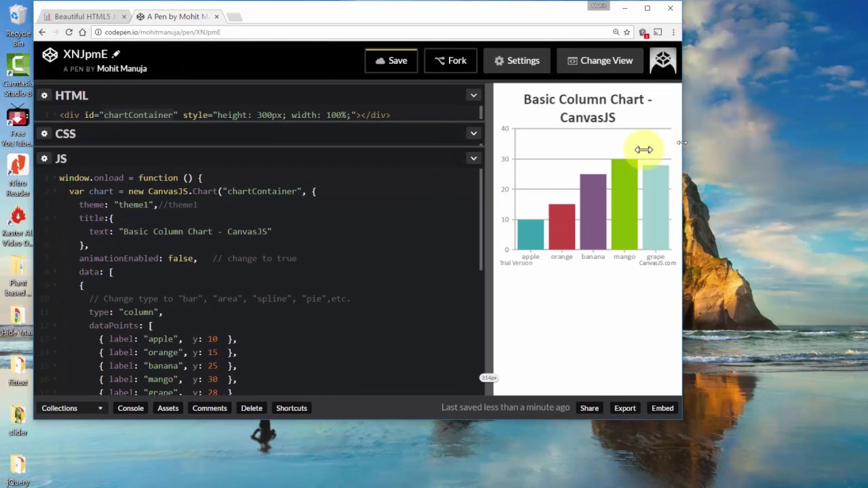Click the zoom magnifier icon in address bar

(616, 32)
